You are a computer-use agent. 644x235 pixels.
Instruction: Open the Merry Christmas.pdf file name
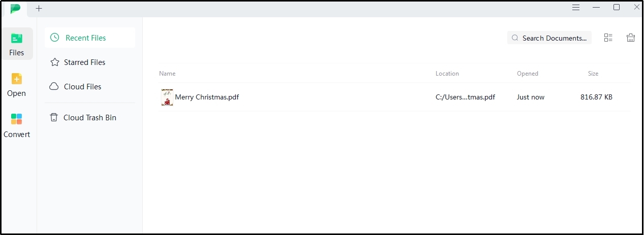point(207,97)
